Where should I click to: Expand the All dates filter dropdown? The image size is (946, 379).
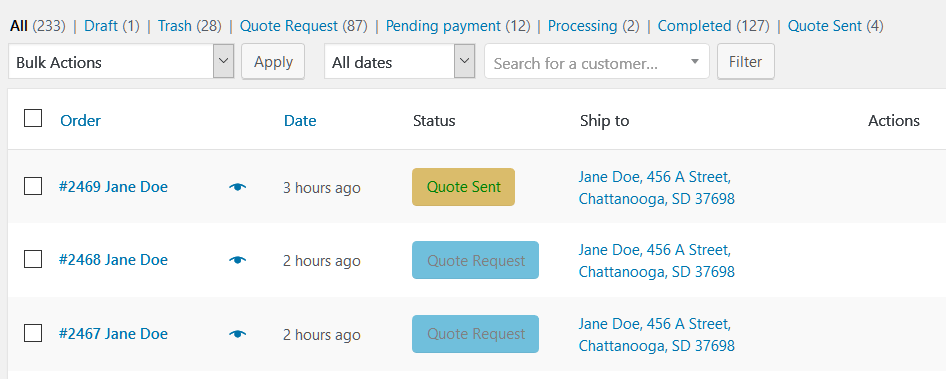pos(399,62)
